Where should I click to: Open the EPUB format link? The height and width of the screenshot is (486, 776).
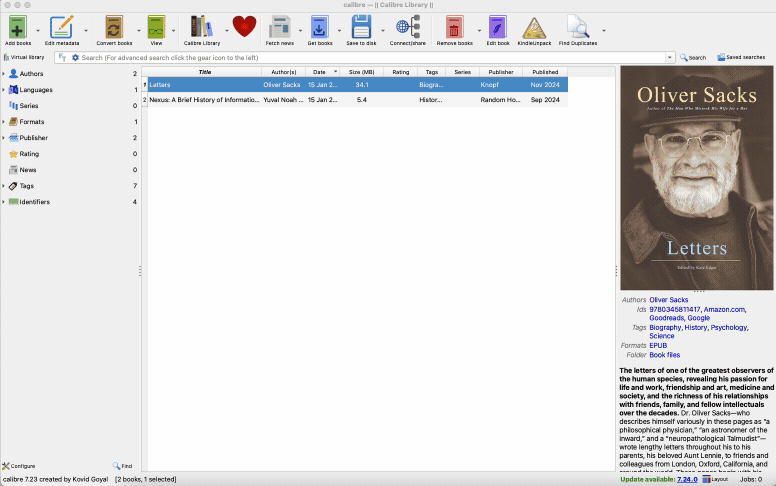658,345
